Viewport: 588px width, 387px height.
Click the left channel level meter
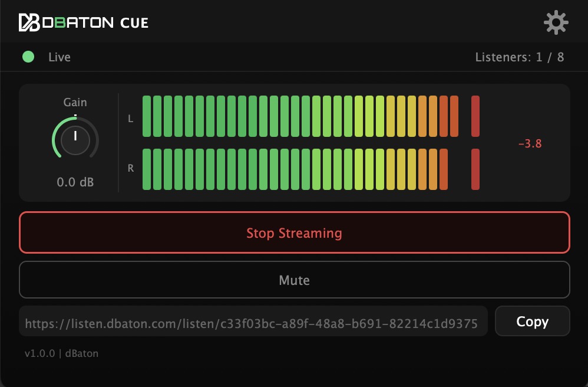[x=300, y=116]
